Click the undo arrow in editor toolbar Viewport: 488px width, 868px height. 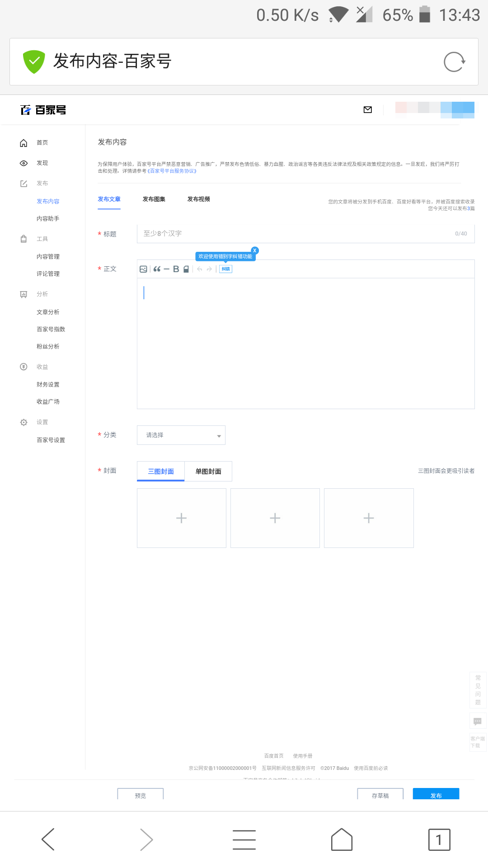(x=199, y=269)
